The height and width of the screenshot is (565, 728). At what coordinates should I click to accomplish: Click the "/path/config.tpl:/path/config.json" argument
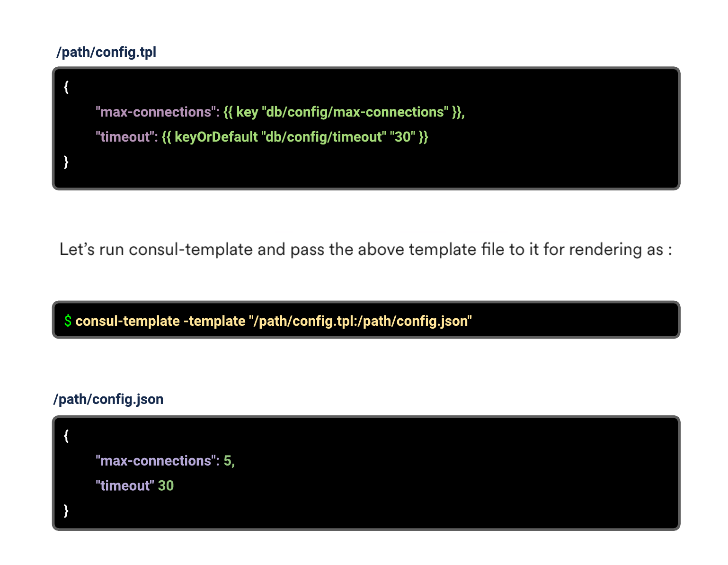(360, 321)
